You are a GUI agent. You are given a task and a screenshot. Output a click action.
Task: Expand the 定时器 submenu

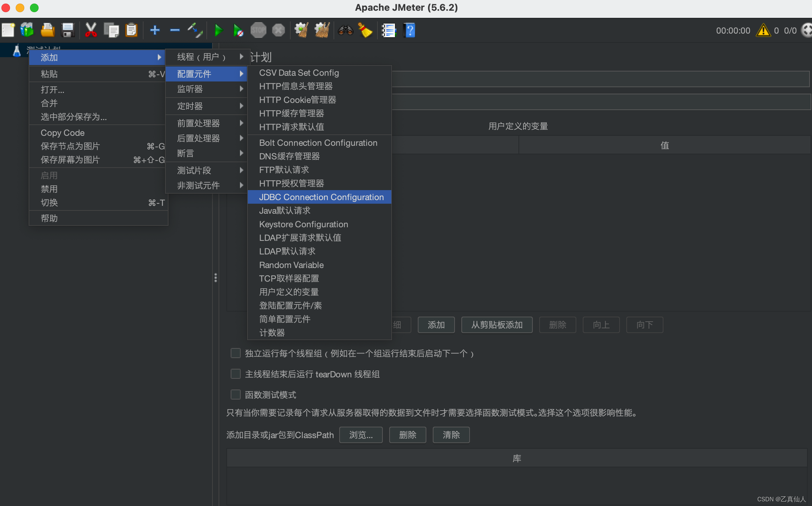click(206, 106)
